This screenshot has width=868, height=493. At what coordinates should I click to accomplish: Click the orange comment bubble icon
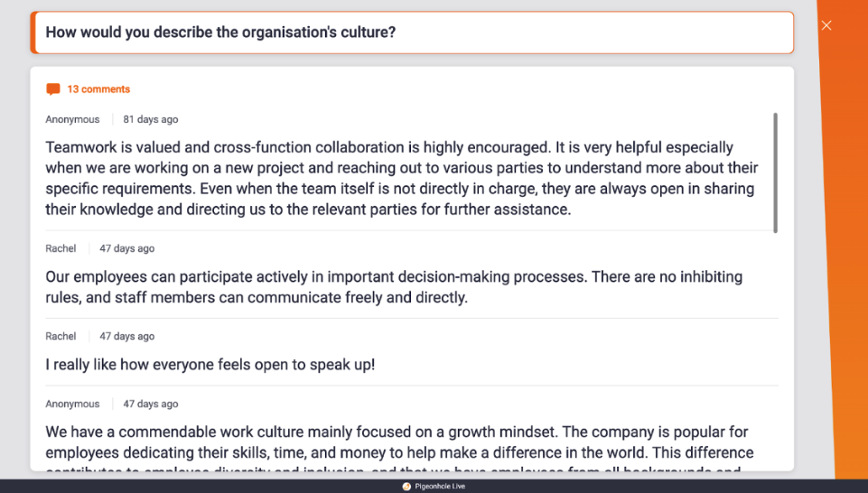(x=53, y=89)
